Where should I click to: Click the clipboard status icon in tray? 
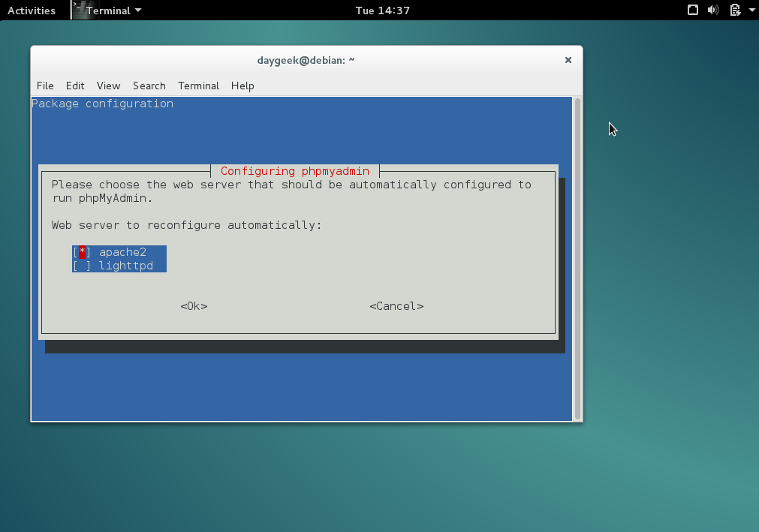coord(735,10)
